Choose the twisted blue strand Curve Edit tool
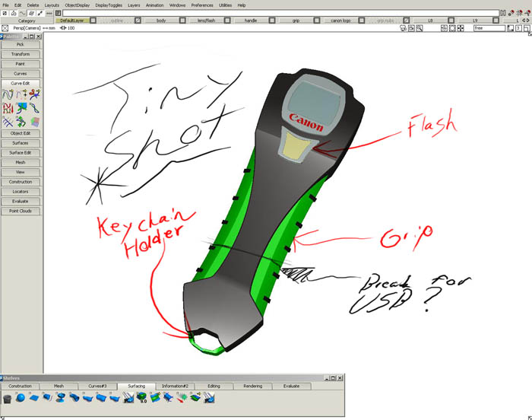 (35, 108)
